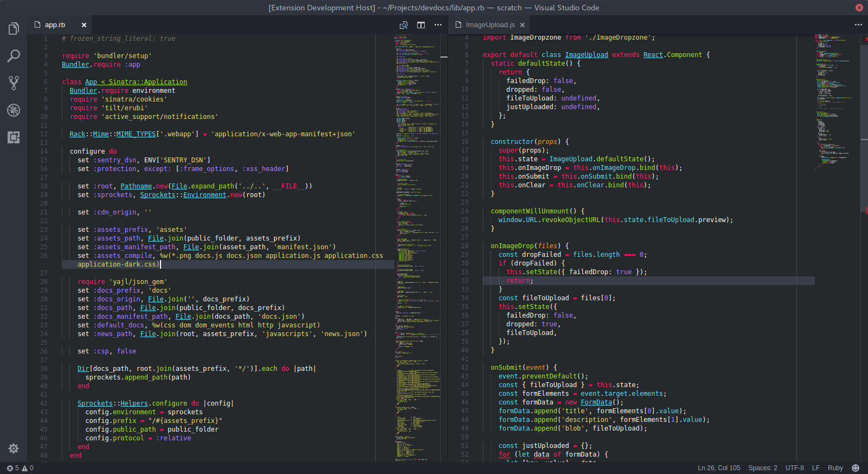
Task: Click Sprockets::Helpers in configure line
Action: point(113,403)
